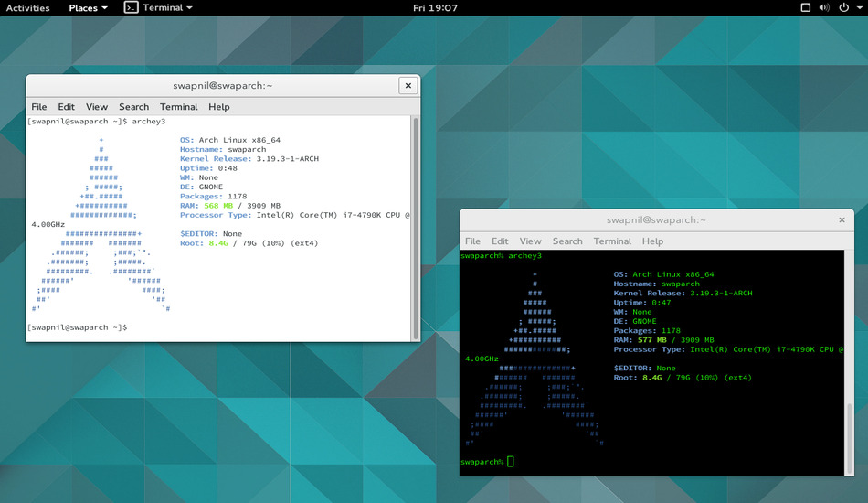
Task: Click 'swaparch% archey3' command line in black terminal
Action: (501, 255)
